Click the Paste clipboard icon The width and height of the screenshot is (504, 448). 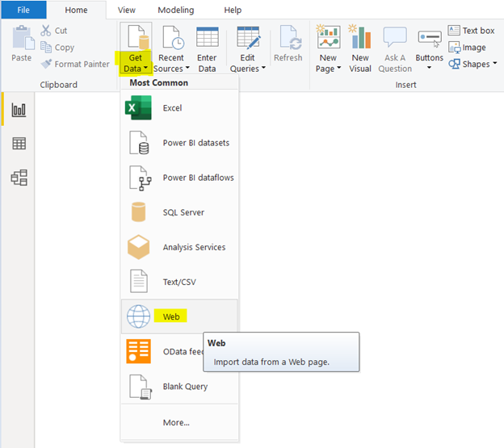(x=23, y=38)
